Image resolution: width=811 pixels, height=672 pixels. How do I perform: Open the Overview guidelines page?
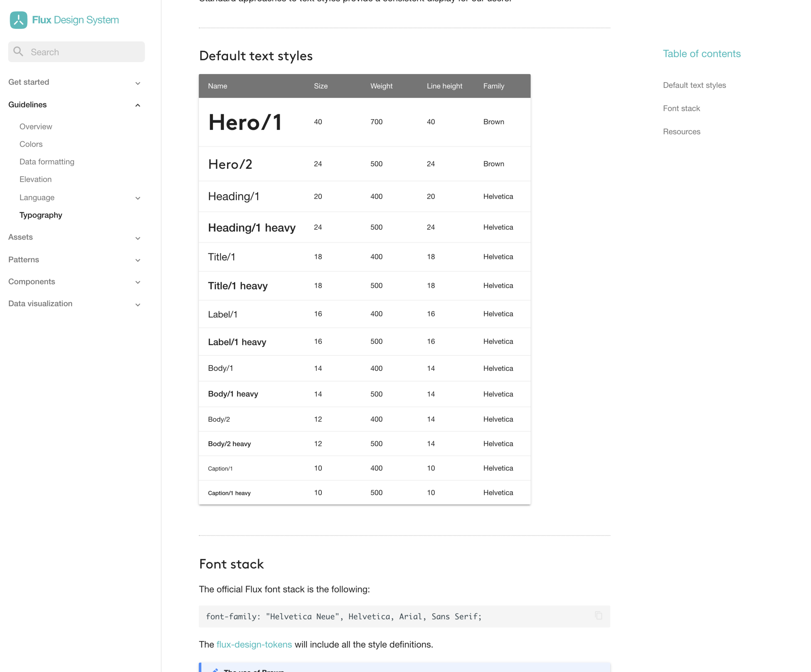36,126
